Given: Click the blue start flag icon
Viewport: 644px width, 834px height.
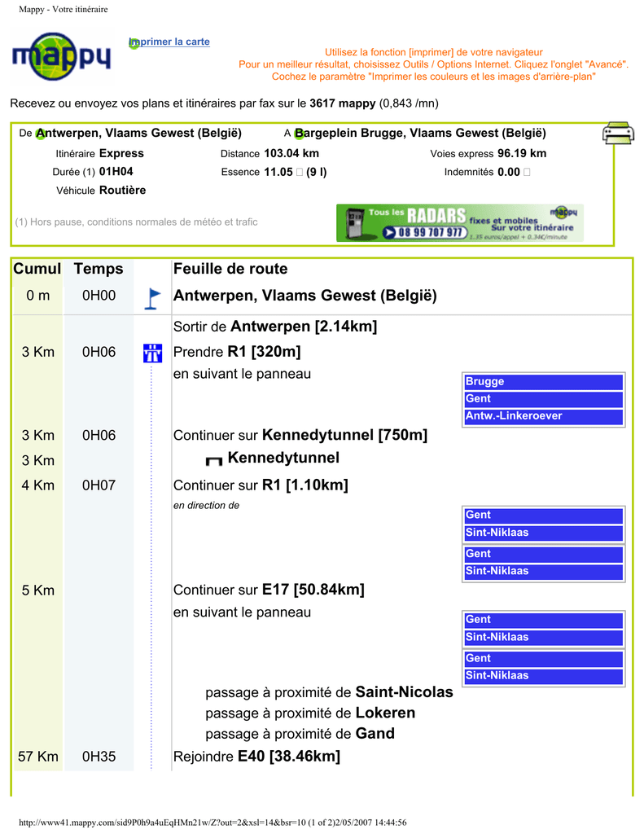Looking at the screenshot, I should click(x=152, y=298).
